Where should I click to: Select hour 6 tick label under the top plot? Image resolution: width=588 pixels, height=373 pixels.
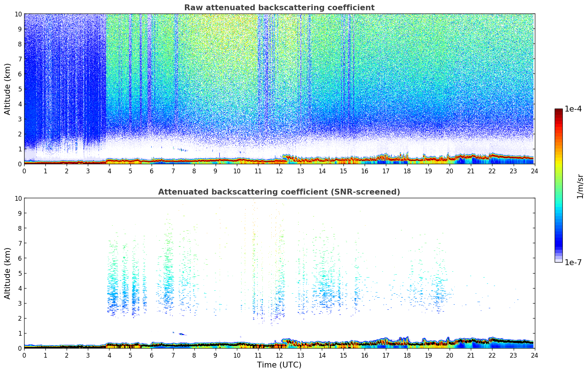click(x=152, y=171)
